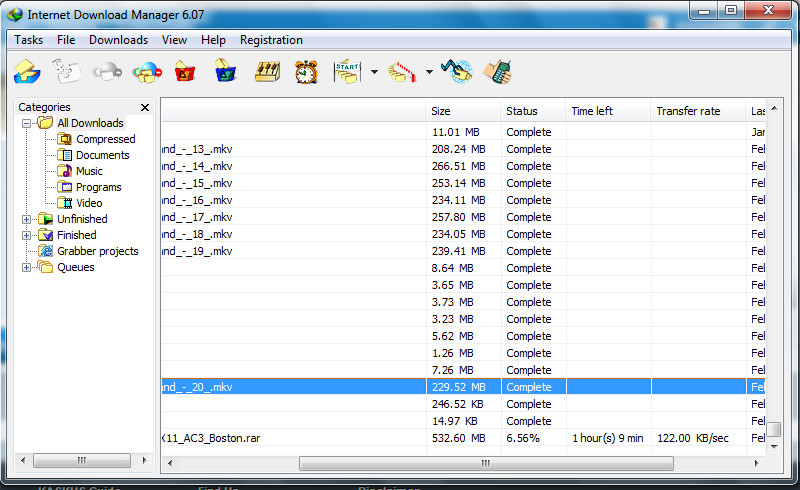Click the Resume toolbar icon

[67, 71]
